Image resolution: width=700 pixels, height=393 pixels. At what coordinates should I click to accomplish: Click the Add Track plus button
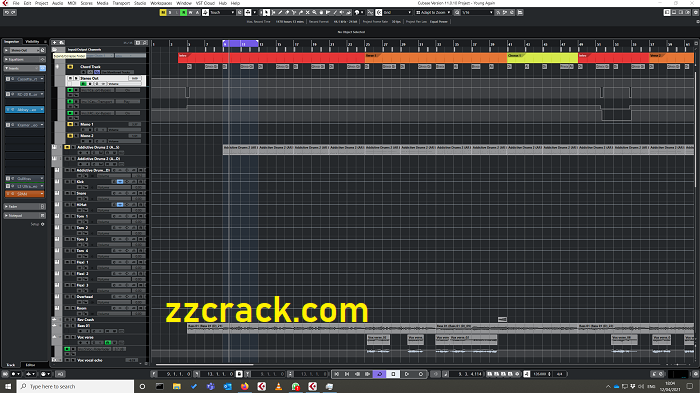(54, 42)
